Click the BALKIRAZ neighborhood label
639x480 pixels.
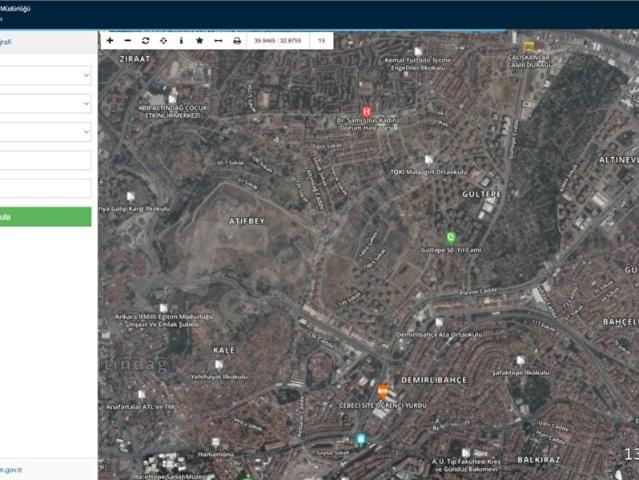coord(539,460)
